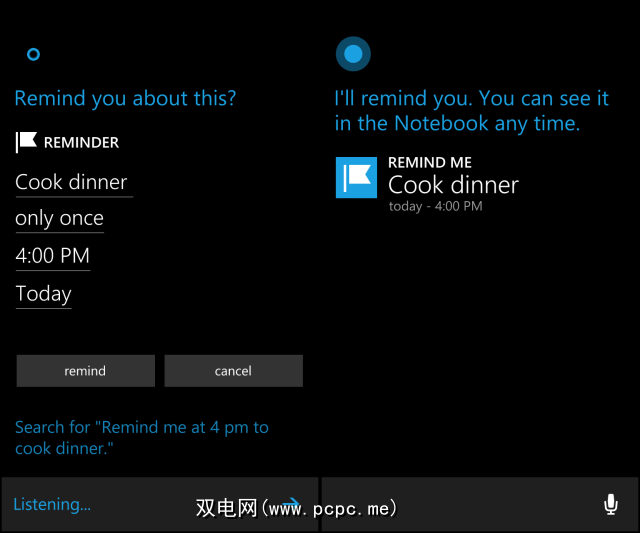Tap the large Cortana circle icon

click(353, 54)
